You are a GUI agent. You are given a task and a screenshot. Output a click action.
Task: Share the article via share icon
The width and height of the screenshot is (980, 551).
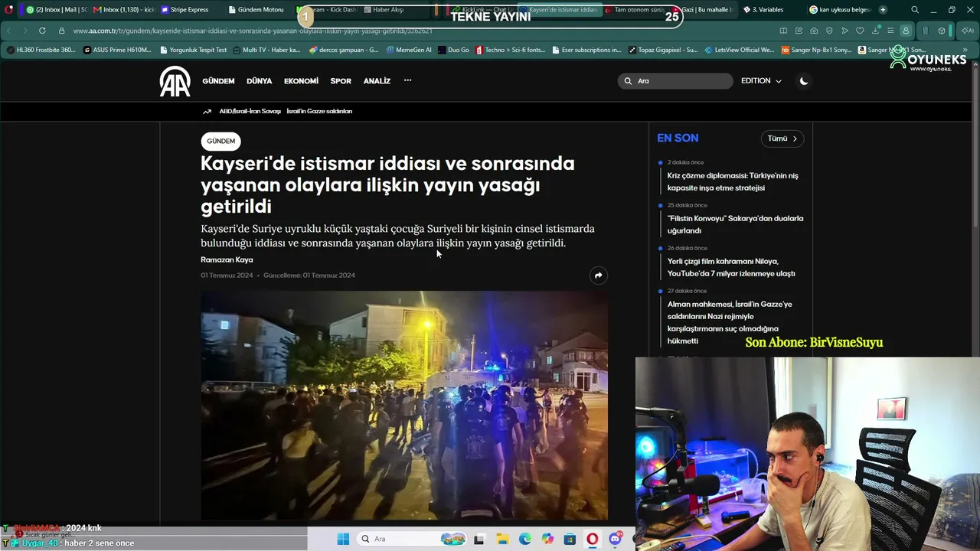pos(598,275)
